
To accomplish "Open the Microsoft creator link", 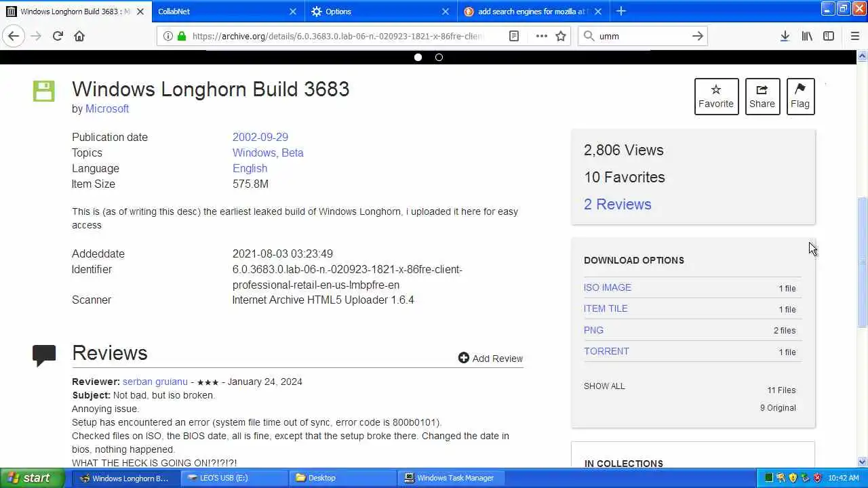I will 107,108.
